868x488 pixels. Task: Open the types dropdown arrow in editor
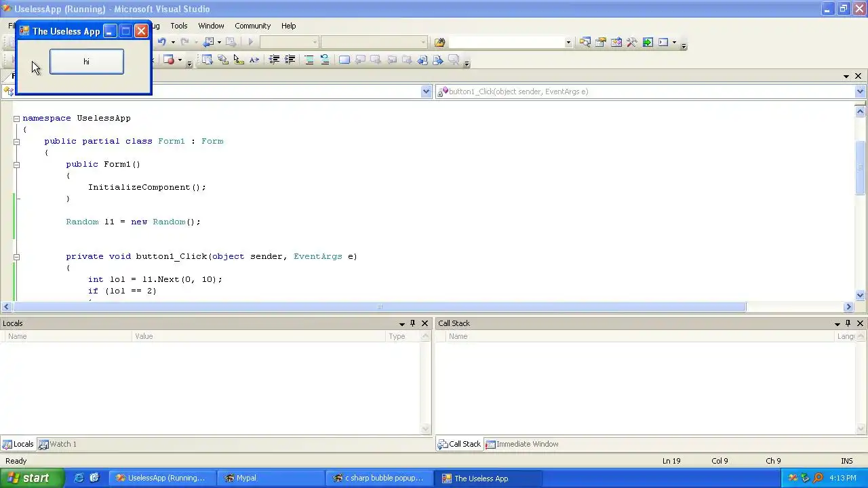pos(426,91)
